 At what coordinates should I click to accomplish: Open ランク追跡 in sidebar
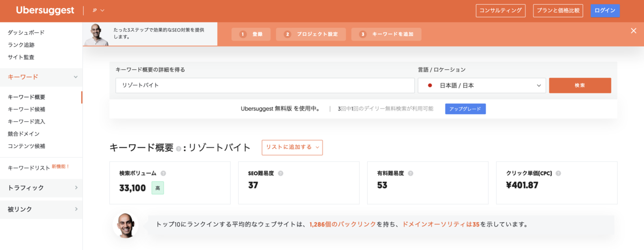pyautogui.click(x=21, y=45)
